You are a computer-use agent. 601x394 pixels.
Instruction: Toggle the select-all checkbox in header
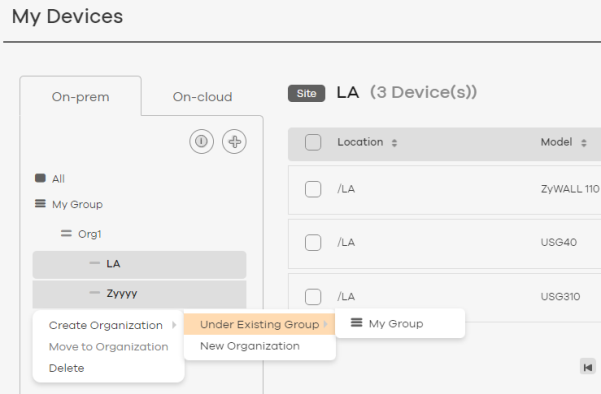(x=313, y=142)
